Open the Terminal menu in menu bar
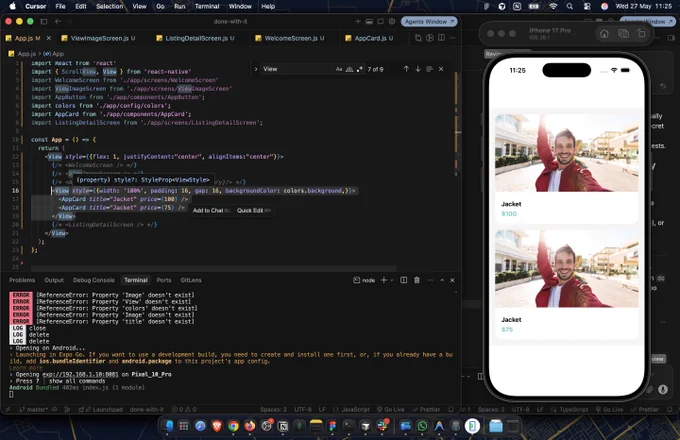Screen dimensions: 680x440 (207, 6)
